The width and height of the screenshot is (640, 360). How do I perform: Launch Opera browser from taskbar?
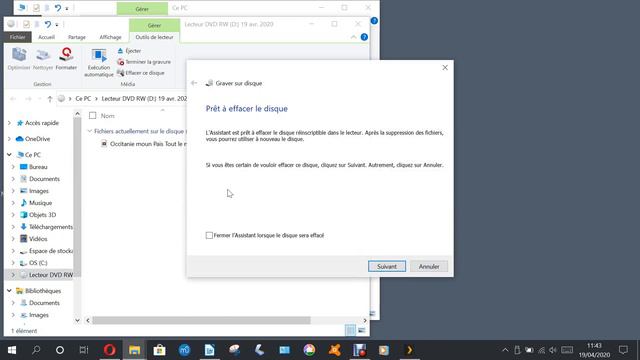pos(109,350)
